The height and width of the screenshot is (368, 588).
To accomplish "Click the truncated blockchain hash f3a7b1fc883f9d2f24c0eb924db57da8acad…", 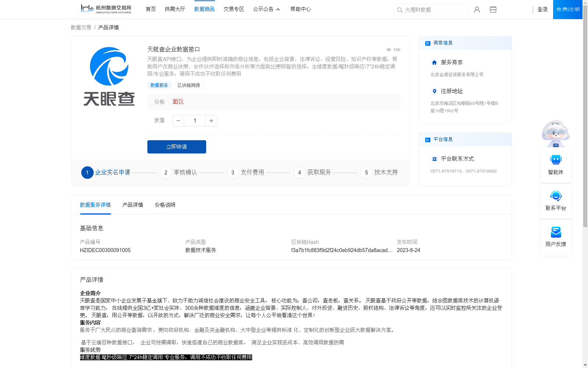I will [342, 250].
